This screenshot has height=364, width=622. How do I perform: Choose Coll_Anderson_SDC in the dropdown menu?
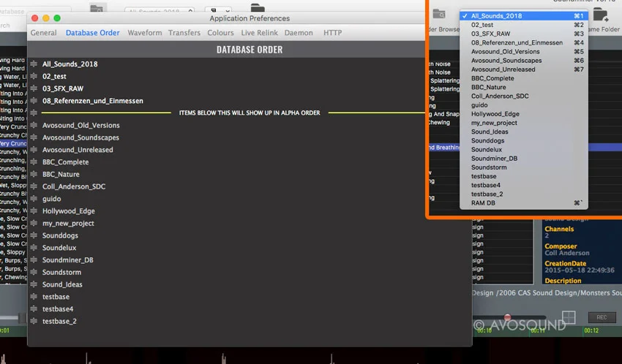pyautogui.click(x=524, y=96)
